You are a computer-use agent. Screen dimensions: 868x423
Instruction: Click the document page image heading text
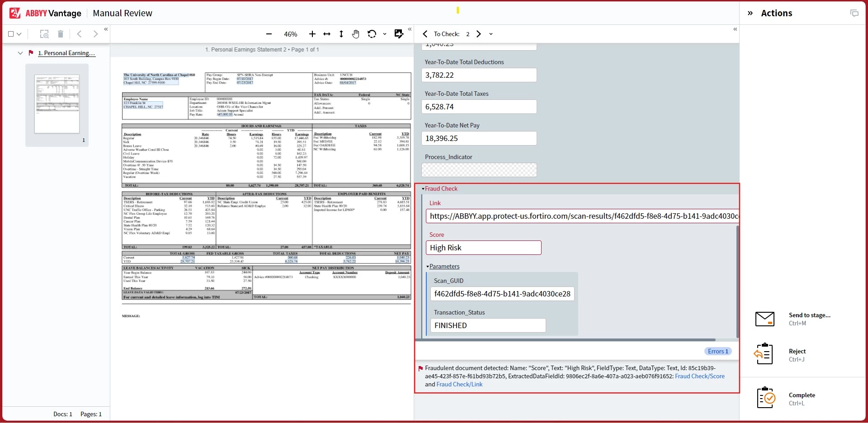coord(262,50)
